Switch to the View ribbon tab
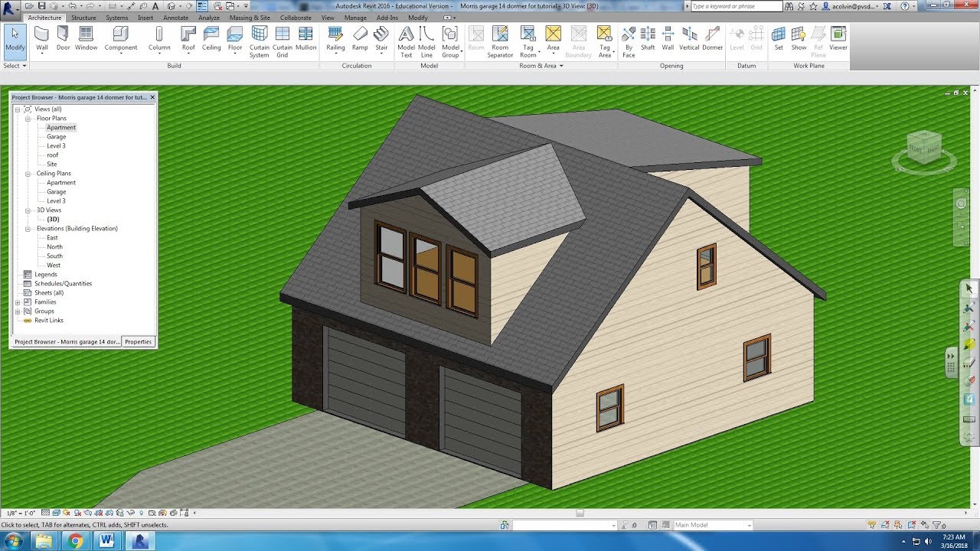Screen dimensions: 980x551 coord(328,18)
